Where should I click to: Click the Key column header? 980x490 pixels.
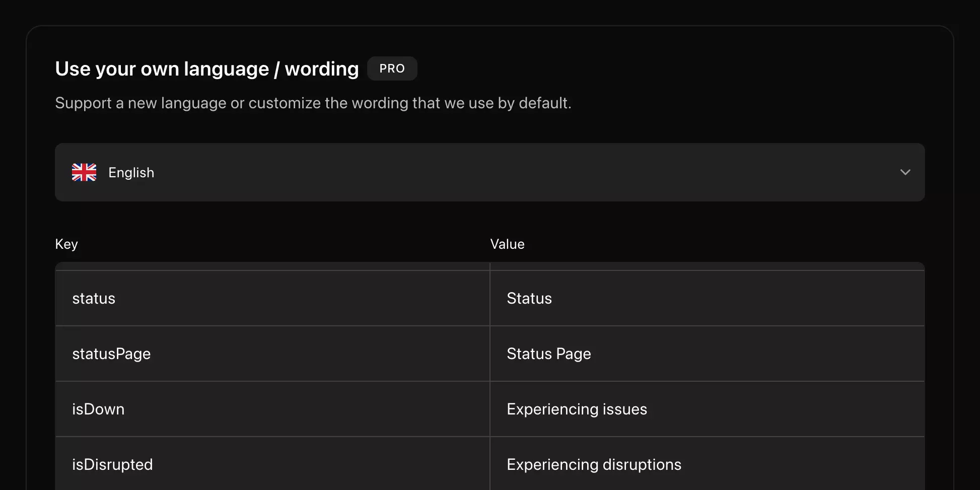click(66, 244)
